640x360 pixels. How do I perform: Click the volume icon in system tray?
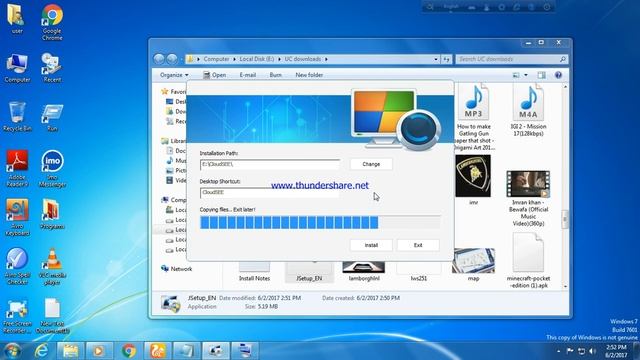592,351
